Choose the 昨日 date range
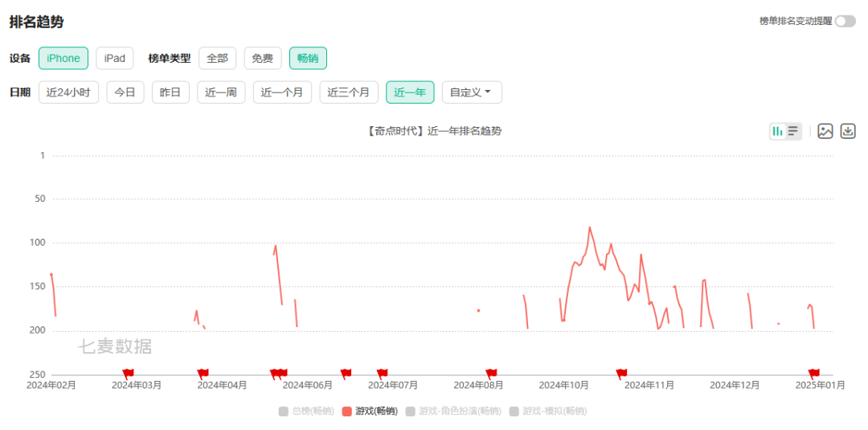Viewport: 868px width, 430px height. [170, 92]
